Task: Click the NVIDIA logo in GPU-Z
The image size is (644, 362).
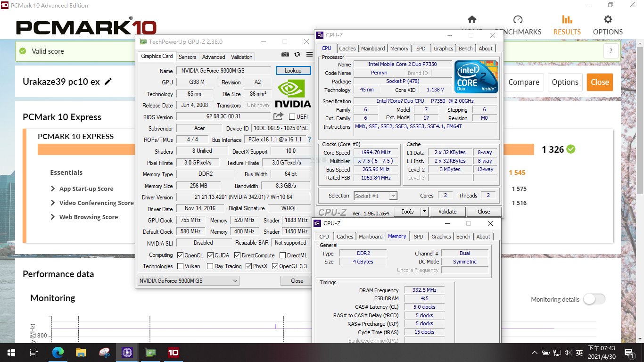Action: click(x=293, y=94)
